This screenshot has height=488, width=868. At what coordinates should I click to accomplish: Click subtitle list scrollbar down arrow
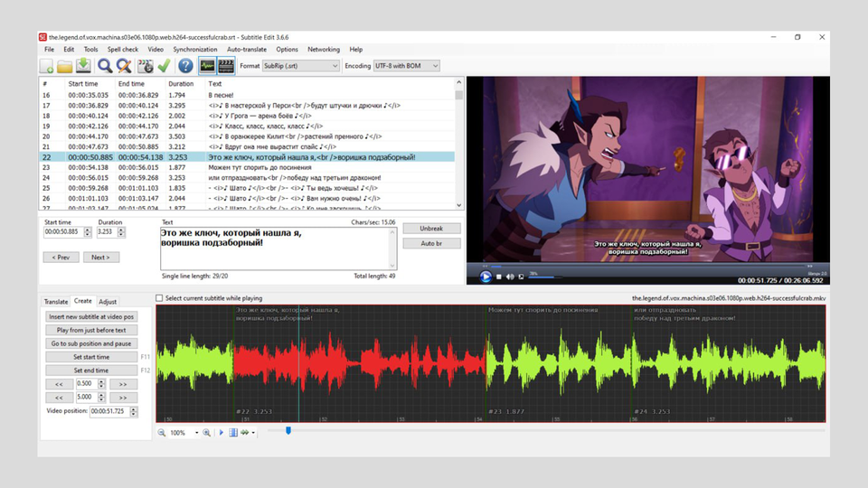[x=459, y=205]
